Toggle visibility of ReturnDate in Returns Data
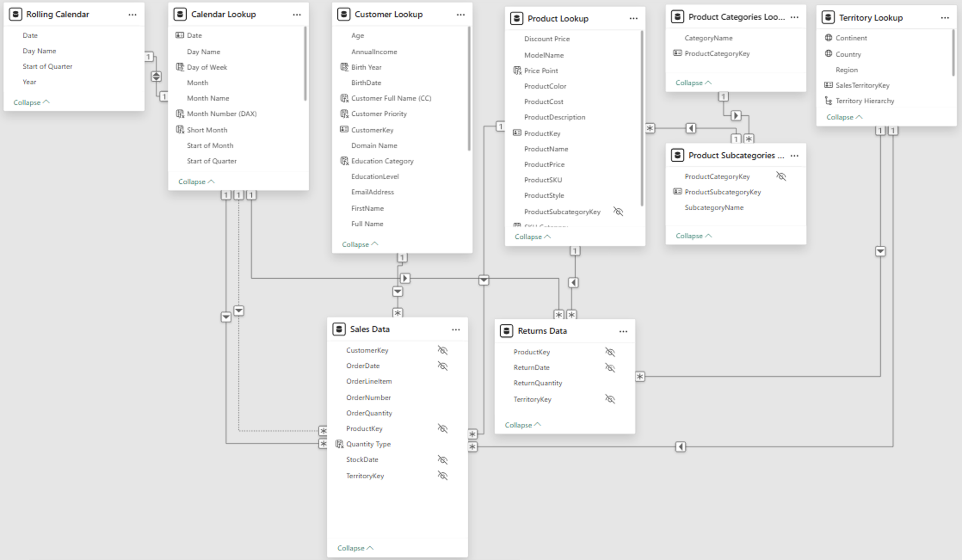 click(610, 368)
